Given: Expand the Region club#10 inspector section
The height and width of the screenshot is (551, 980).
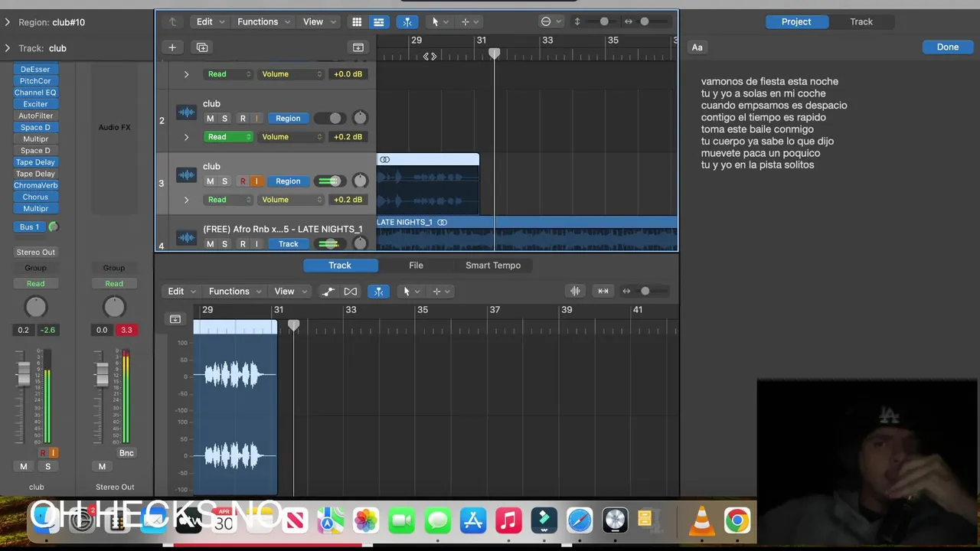Looking at the screenshot, I should 8,22.
